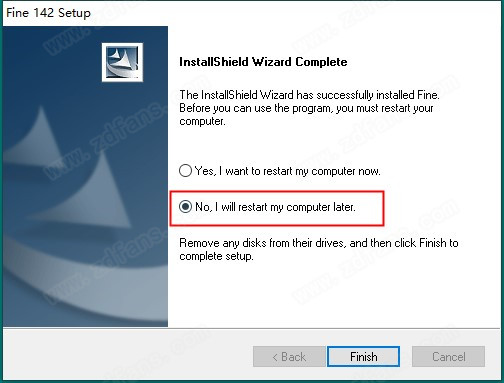Click the 'Fine 142 Setup' title bar
This screenshot has height=383, width=504.
252,13
